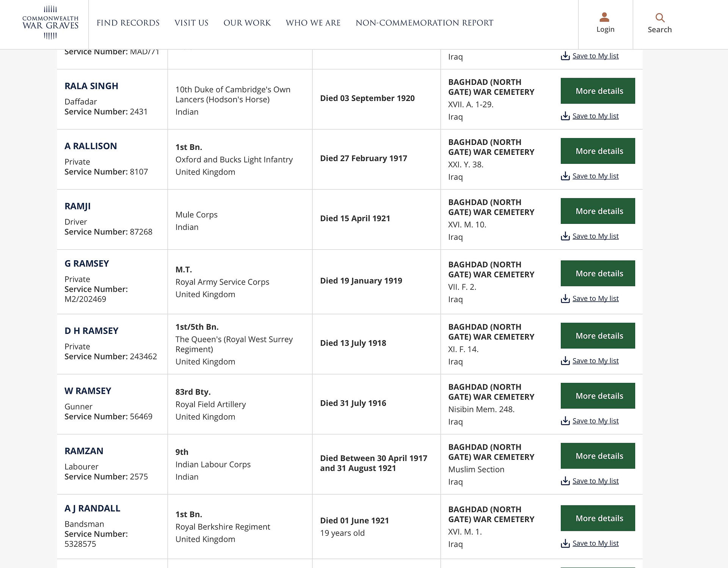Image resolution: width=728 pixels, height=568 pixels.
Task: Open W RAMSEY casualty name link
Action: (x=88, y=391)
